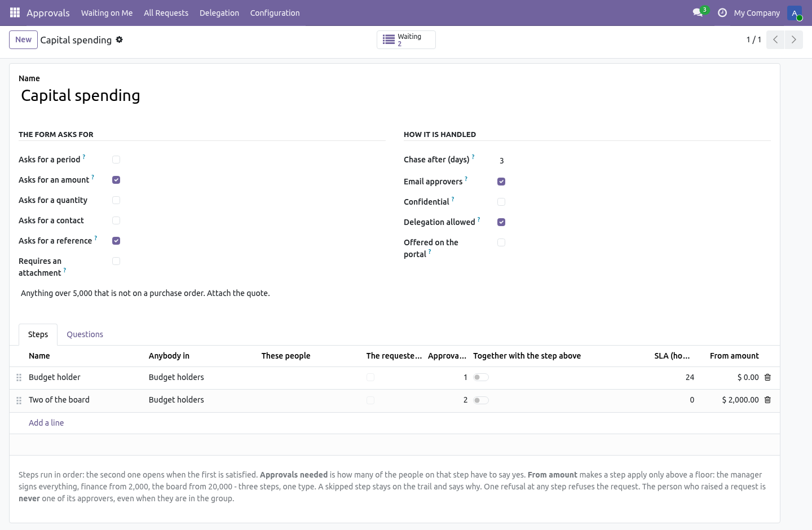Open the Waiting 2 stat button
Image resolution: width=812 pixels, height=530 pixels.
pyautogui.click(x=406, y=39)
